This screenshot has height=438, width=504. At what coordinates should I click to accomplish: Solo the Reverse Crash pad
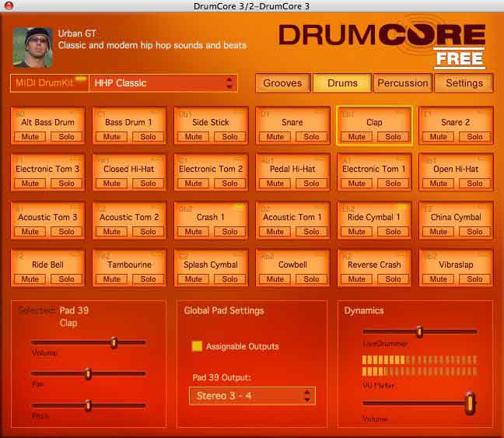tap(393, 279)
